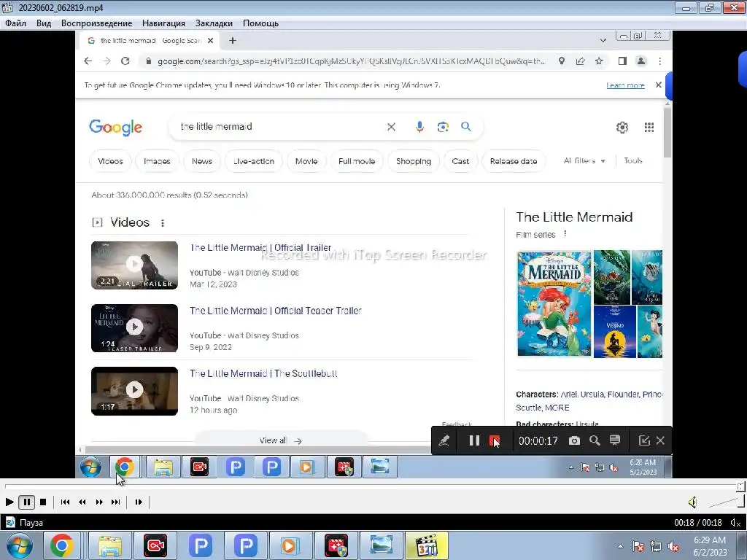This screenshot has height=560, width=747.
Task: Click the Tools button
Action: coord(633,161)
